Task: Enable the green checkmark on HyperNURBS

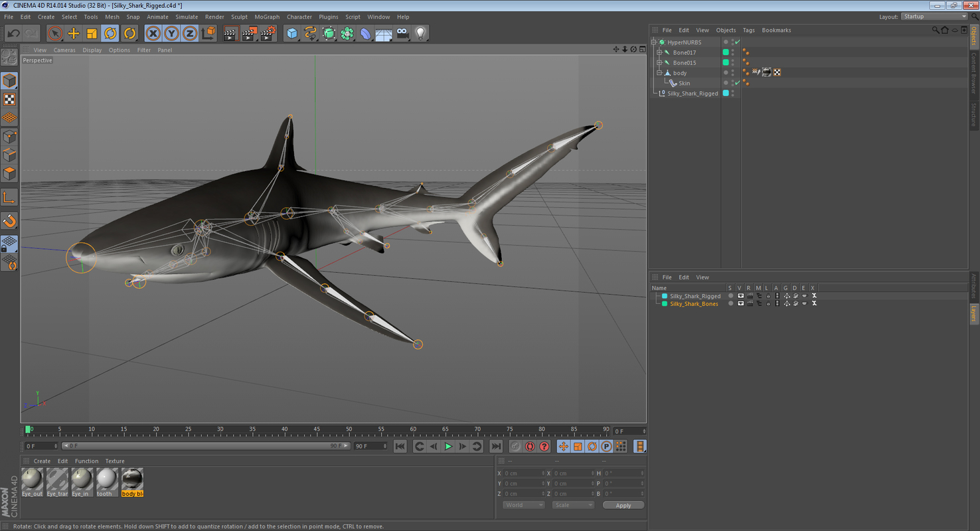Action: coord(737,42)
